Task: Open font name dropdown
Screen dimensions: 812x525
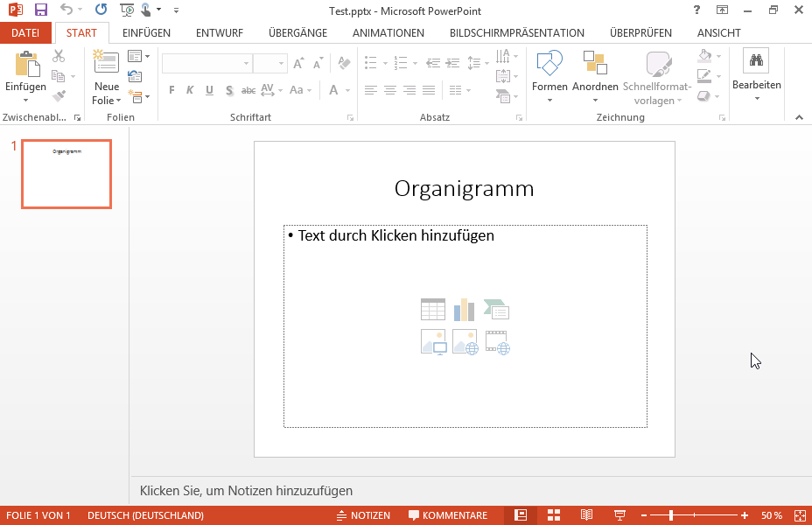Action: 246,63
